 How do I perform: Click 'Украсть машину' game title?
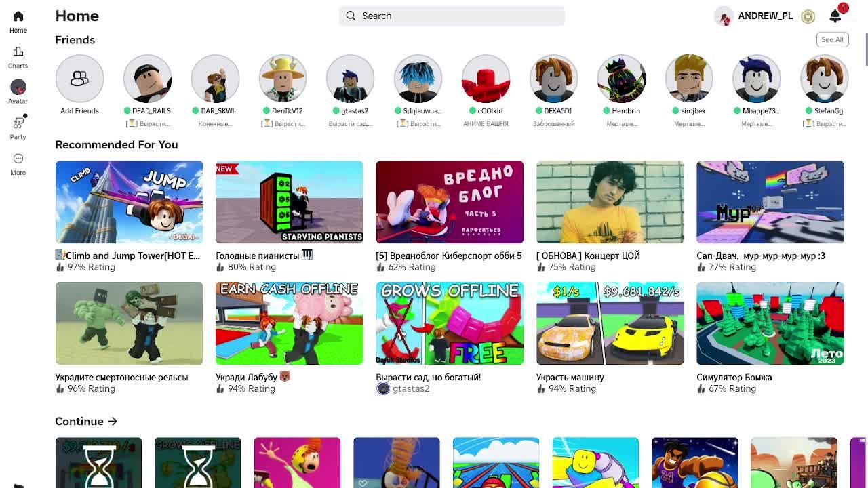pos(570,377)
